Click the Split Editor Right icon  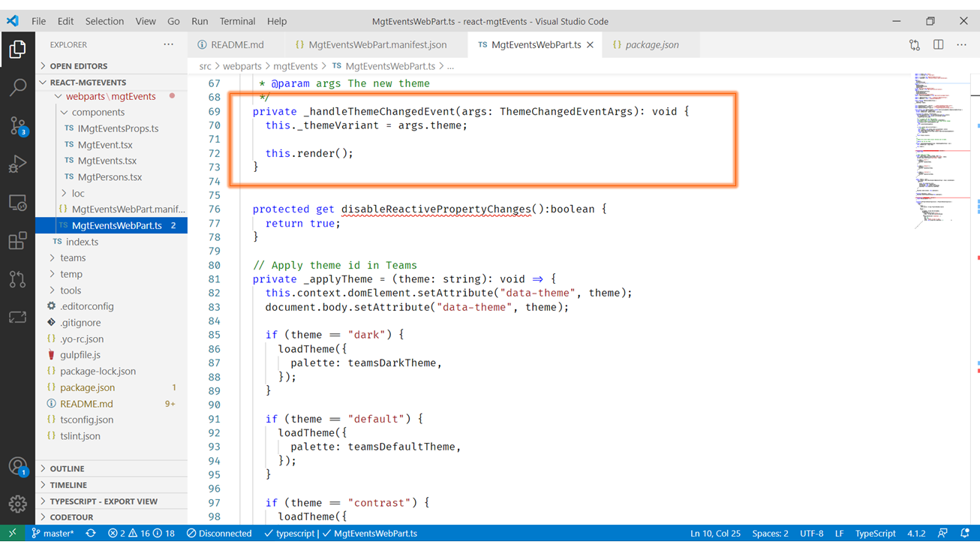[938, 45]
